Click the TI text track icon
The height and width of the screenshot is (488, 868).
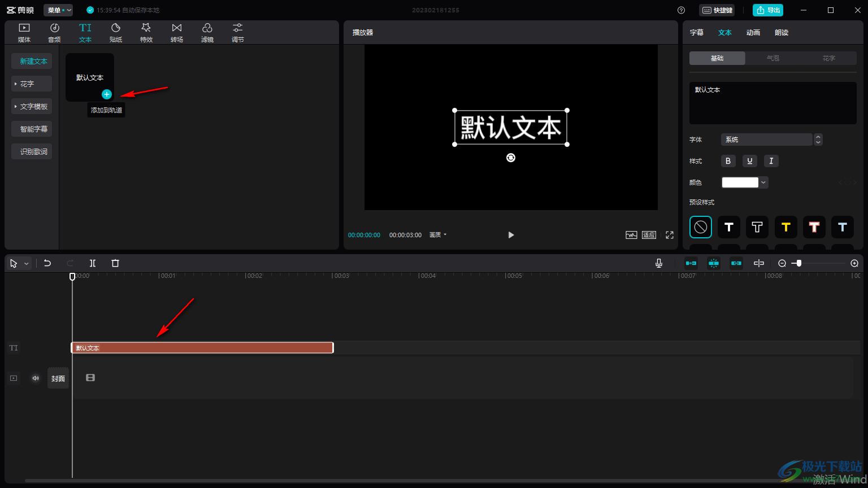coord(14,348)
